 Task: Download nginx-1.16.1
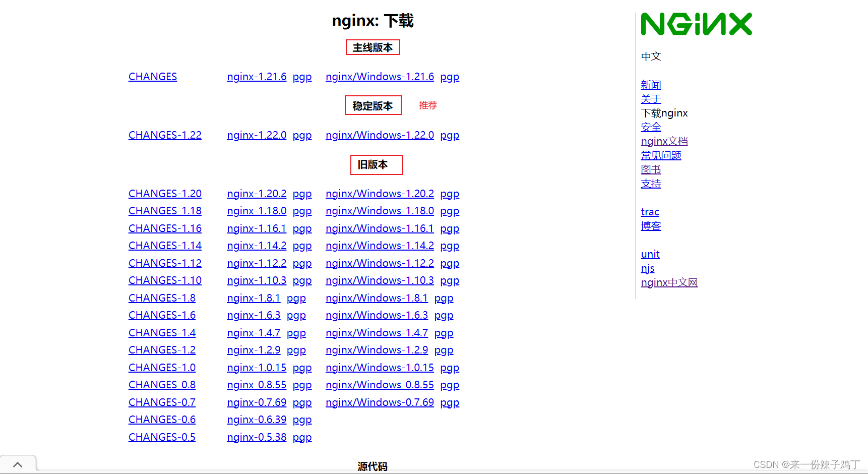257,228
